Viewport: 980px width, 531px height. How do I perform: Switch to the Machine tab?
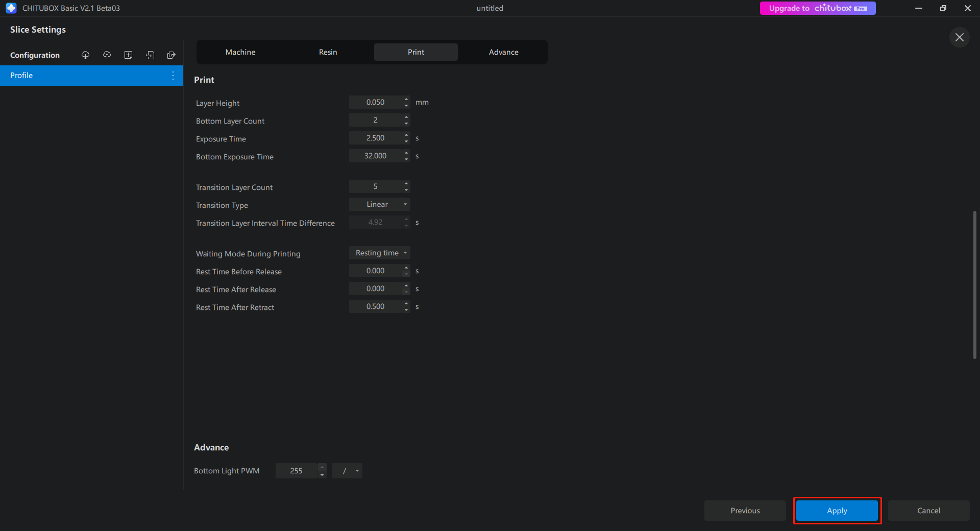coord(240,52)
